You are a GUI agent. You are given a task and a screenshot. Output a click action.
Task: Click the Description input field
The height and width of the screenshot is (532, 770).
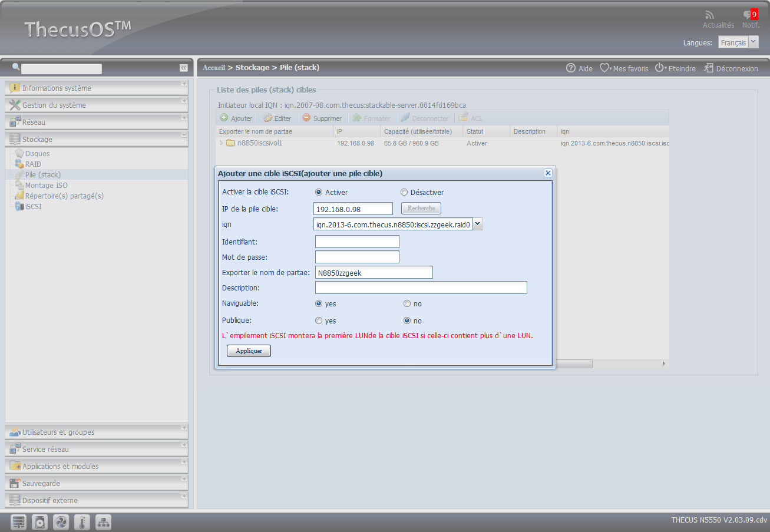(421, 288)
